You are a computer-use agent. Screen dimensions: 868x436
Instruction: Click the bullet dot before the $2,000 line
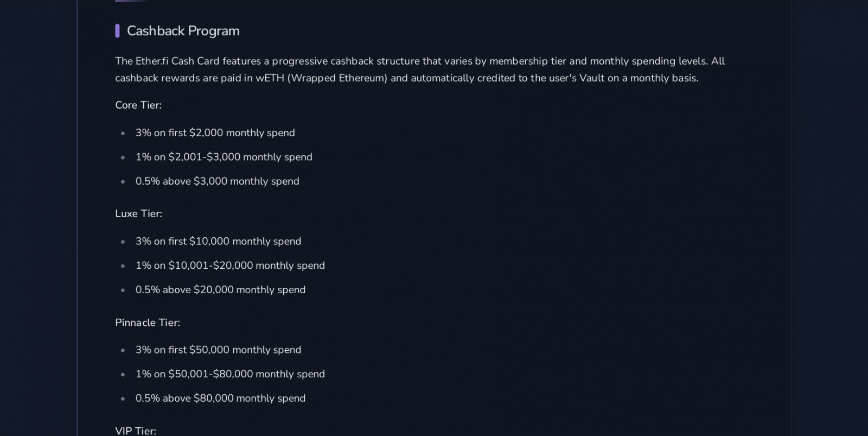123,133
